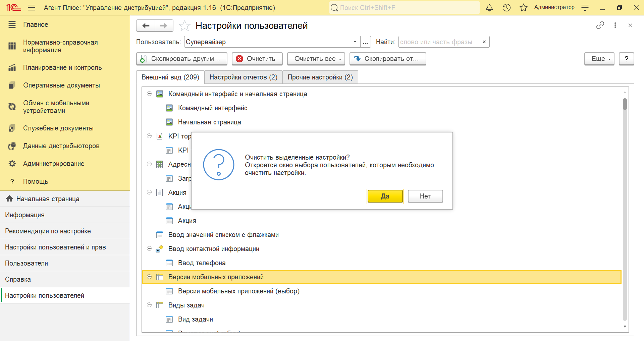Open Настройки пользователей и прав panel item

[65, 247]
